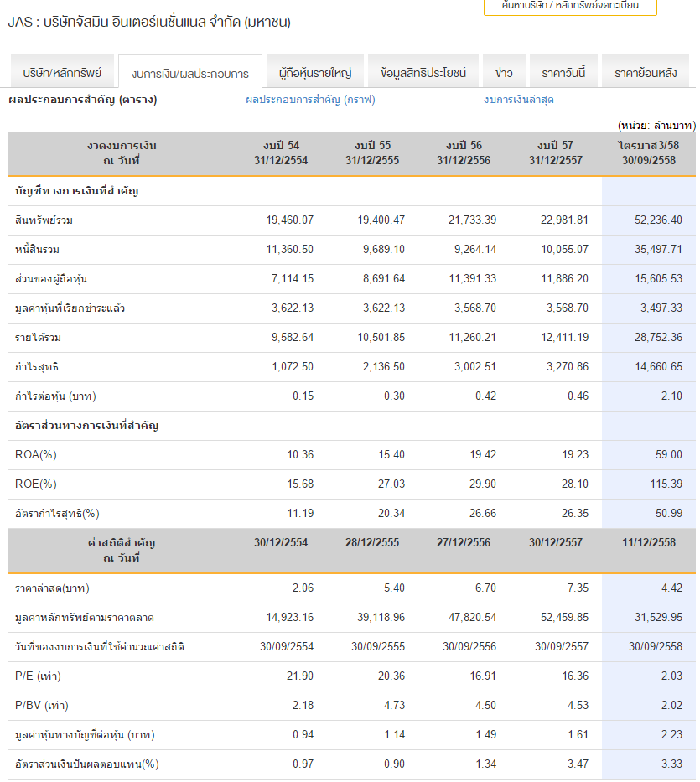Screen dimensions: 700x782
Task: Open ผลประกอบการสำคัญ (กราฟ) link
Action: (310, 100)
